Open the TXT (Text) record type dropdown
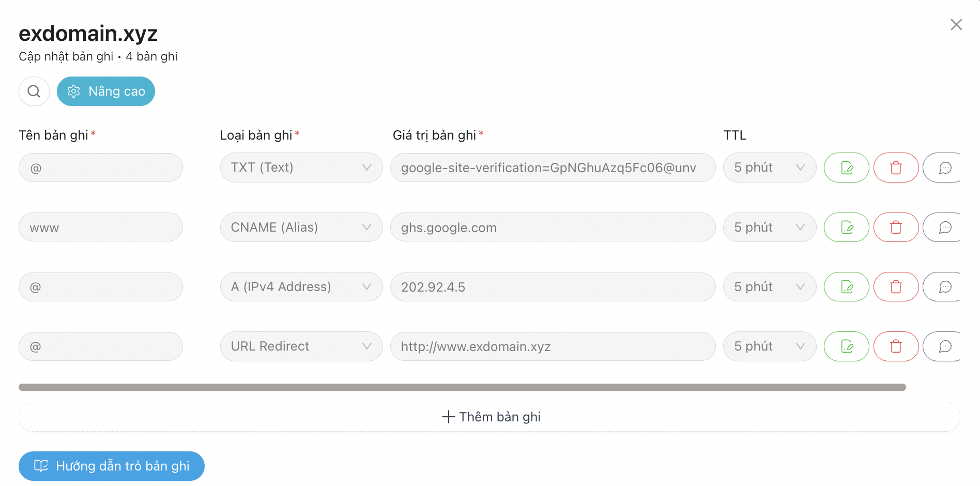Image resolution: width=980 pixels, height=486 pixels. pos(301,168)
